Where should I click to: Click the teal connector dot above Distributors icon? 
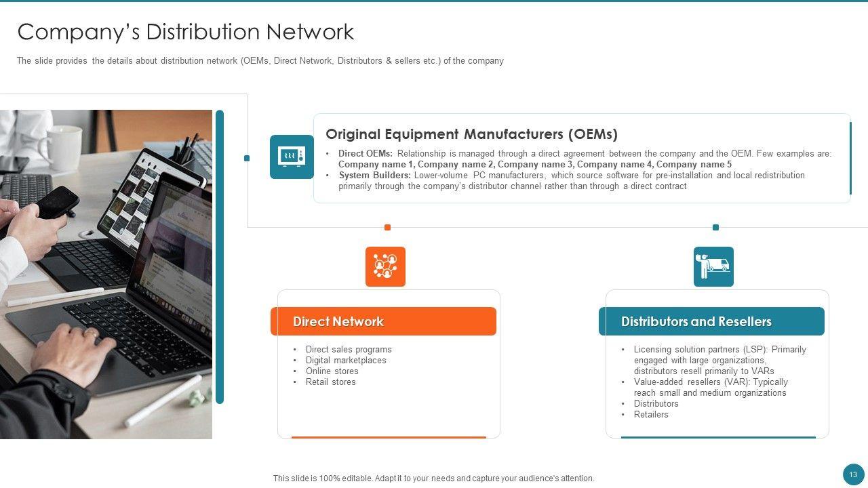click(715, 228)
